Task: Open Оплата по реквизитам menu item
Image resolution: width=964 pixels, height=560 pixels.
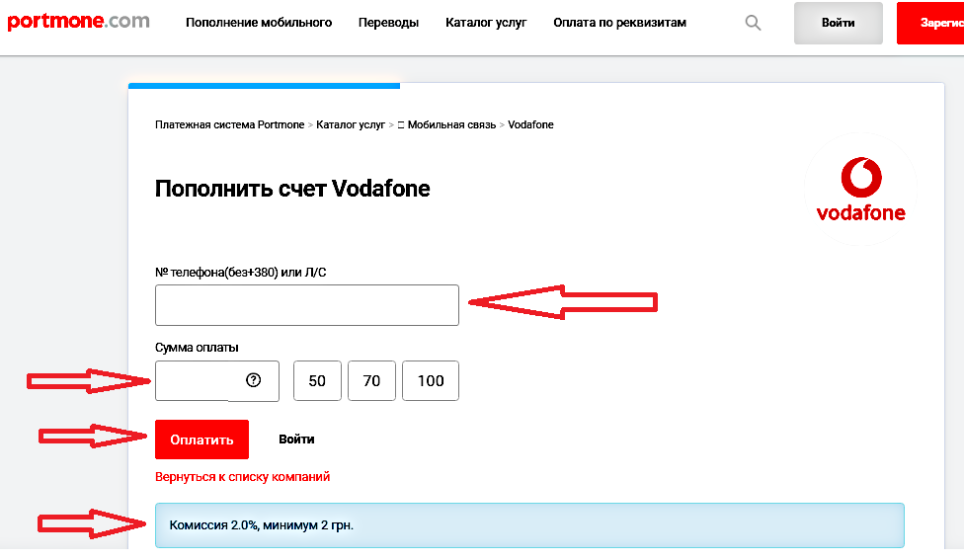Action: point(619,23)
